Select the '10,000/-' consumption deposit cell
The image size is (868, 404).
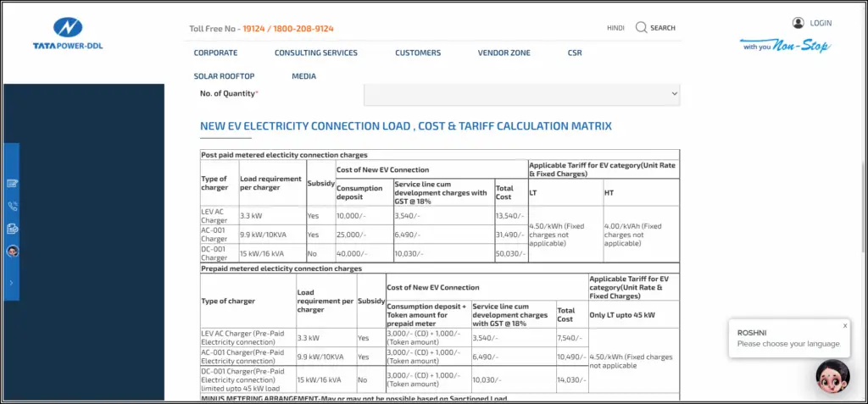364,216
